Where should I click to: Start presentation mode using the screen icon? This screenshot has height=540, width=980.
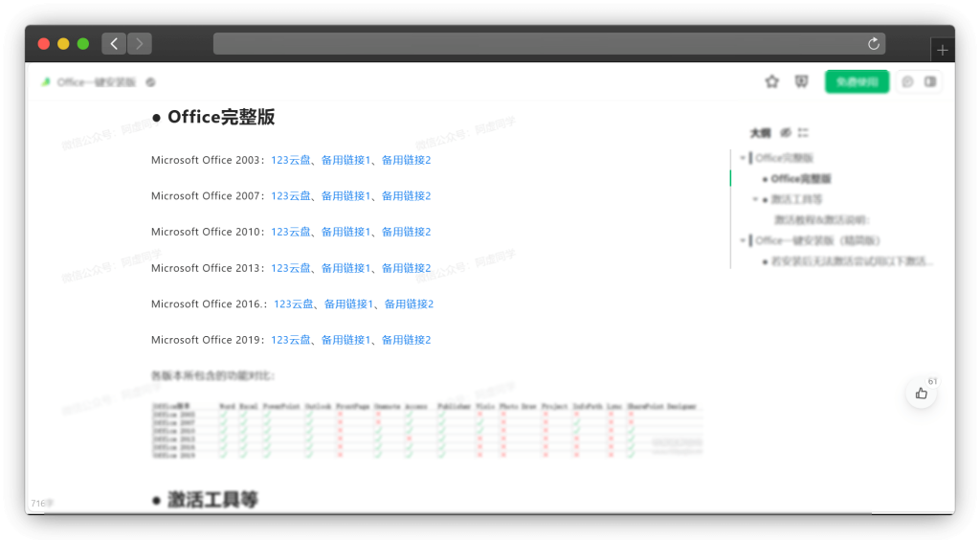801,82
